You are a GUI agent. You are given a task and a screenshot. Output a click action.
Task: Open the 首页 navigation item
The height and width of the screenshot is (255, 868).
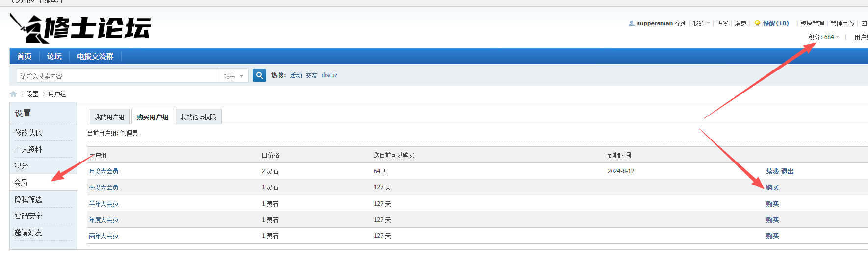tap(25, 56)
